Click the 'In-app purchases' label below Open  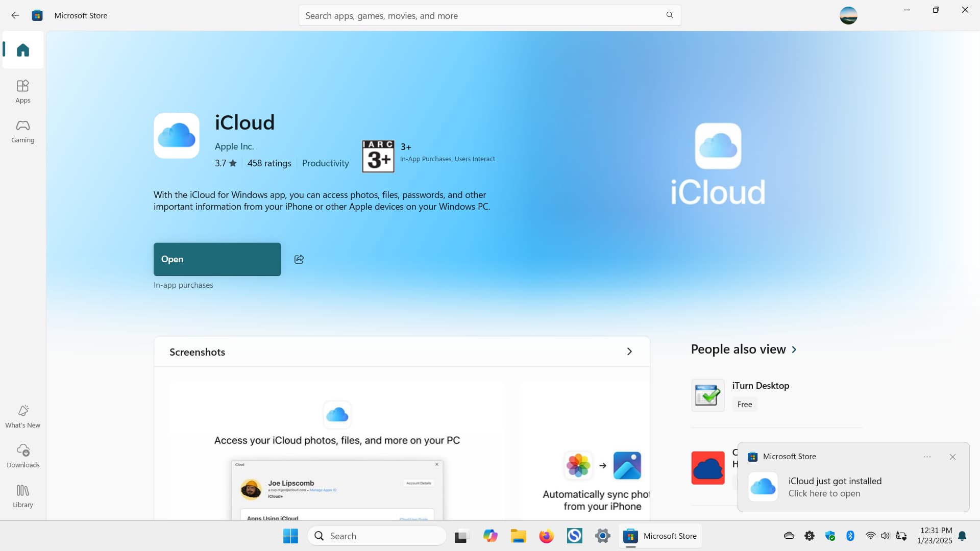[x=183, y=285]
